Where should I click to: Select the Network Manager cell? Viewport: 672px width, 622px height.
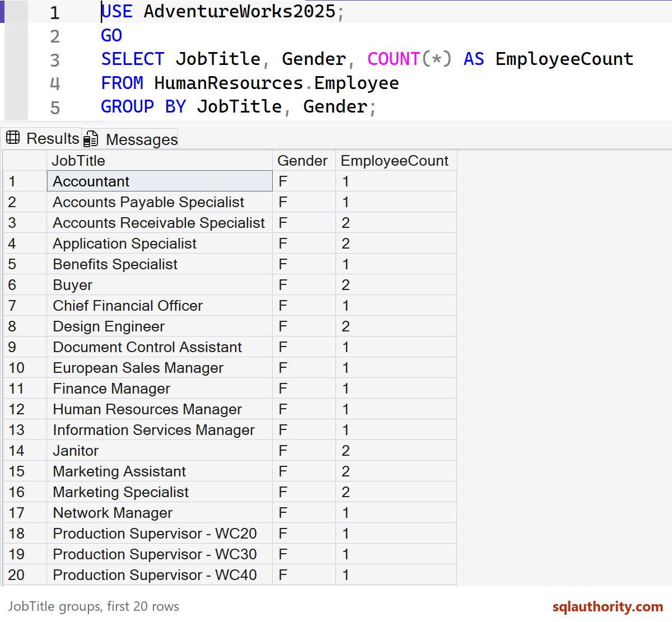(x=160, y=513)
